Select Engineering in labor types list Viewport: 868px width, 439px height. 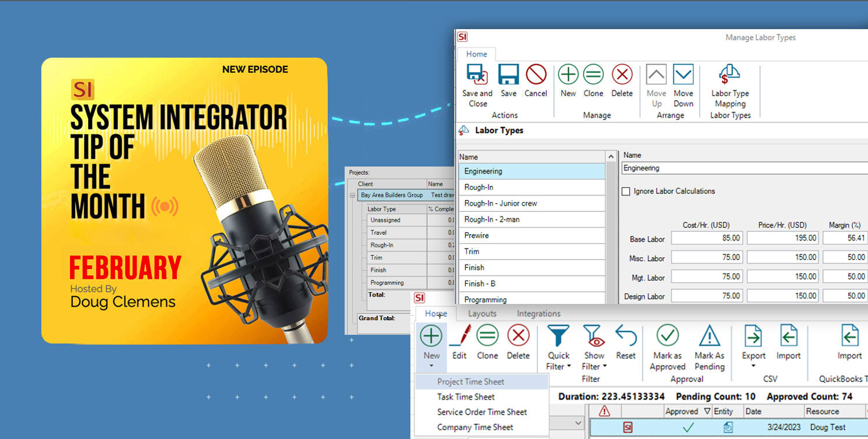532,171
